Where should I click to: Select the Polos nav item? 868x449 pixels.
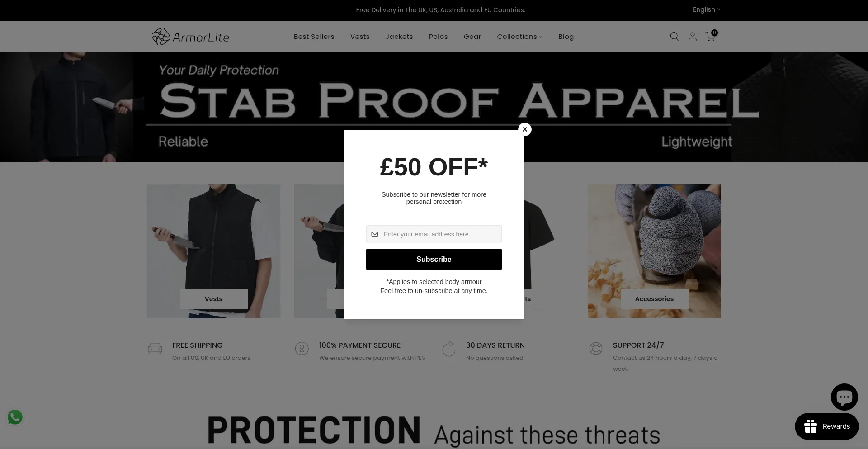tap(438, 37)
